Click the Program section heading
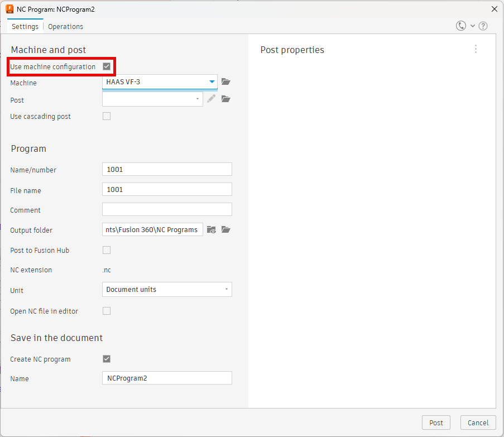Screen dimensions: 504x437 pyautogui.click(x=28, y=149)
